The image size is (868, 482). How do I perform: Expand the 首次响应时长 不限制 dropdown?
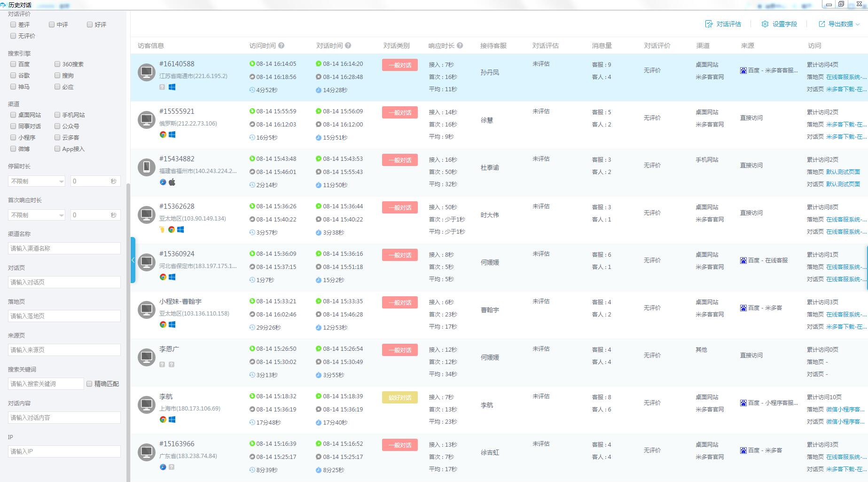36,215
